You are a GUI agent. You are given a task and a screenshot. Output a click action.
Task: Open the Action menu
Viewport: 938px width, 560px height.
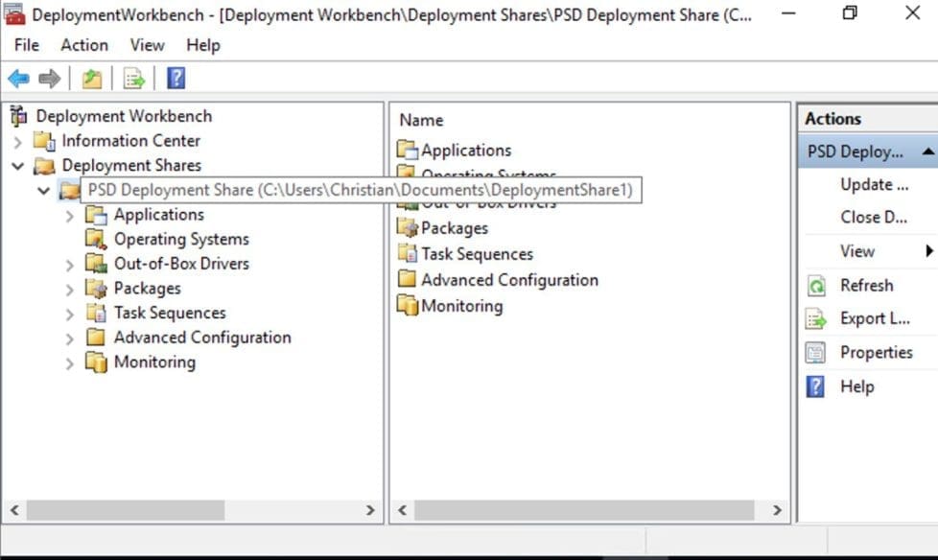84,45
